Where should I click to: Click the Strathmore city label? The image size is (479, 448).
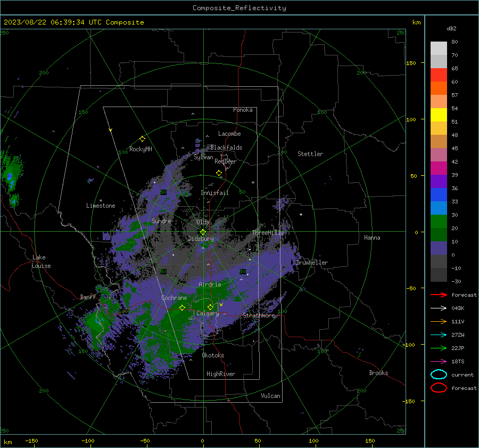pyautogui.click(x=259, y=315)
